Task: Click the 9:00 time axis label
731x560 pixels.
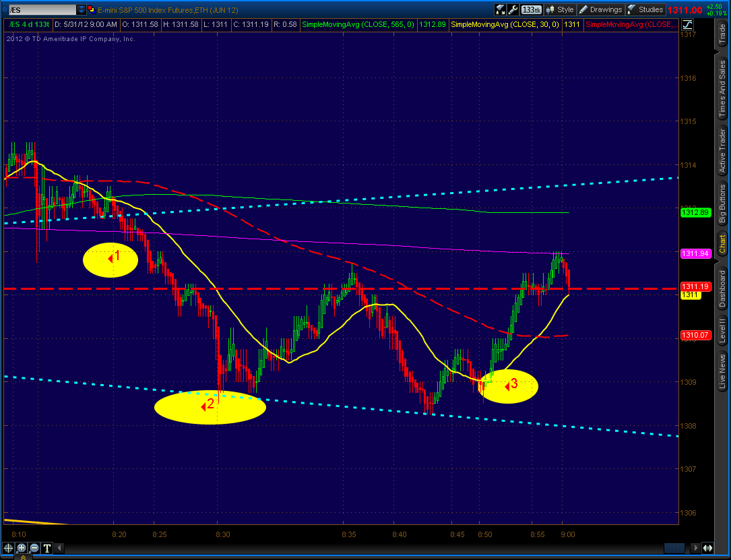Action: tap(567, 534)
